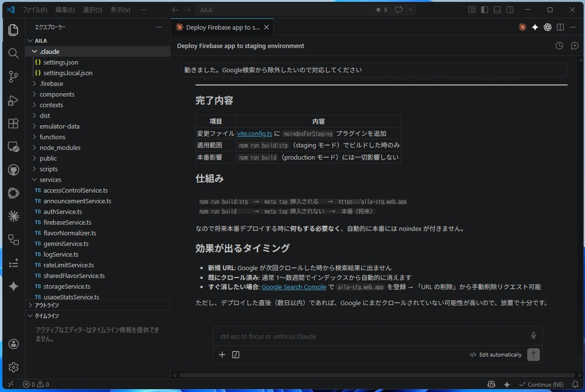
Task: Open Explorer more actions (…) button
Action: 159,27
